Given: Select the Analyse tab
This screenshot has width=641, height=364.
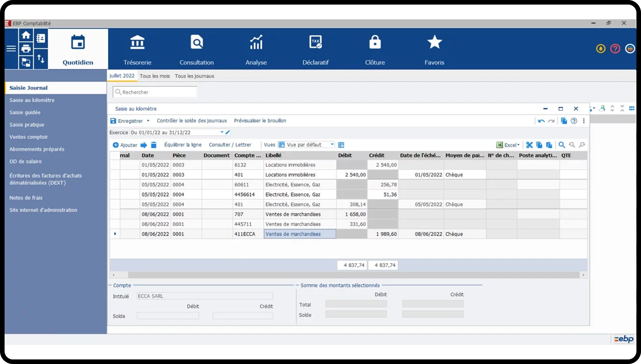Looking at the screenshot, I should coord(256,49).
